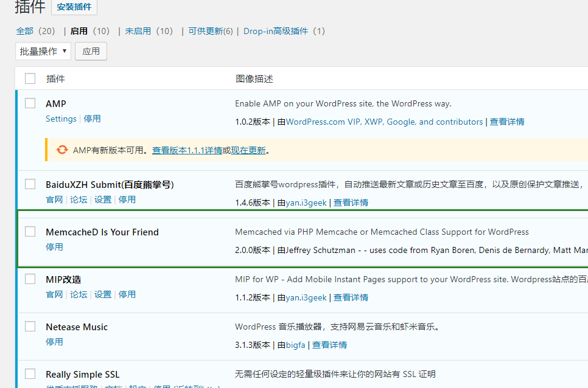The width and height of the screenshot is (588, 388).
Task: Switch to the 启用 active plugins filter
Action: [x=79, y=31]
